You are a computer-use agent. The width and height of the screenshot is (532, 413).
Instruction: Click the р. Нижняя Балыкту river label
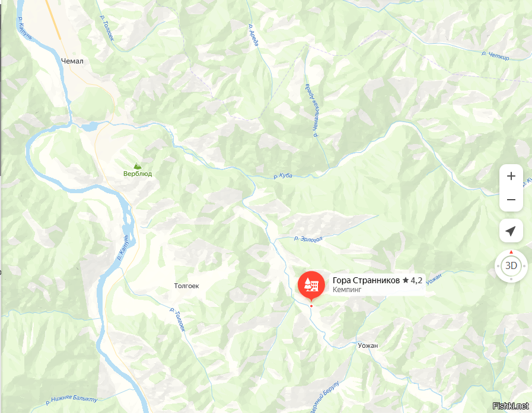pos(72,399)
